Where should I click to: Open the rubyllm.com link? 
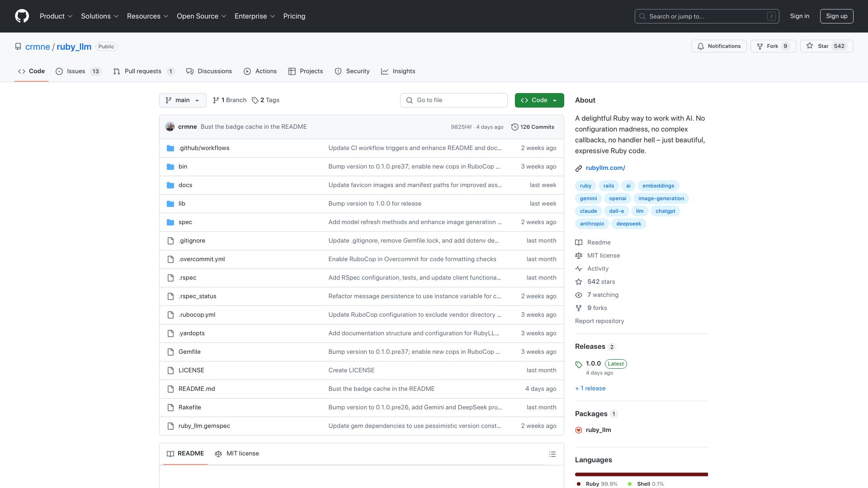point(605,168)
